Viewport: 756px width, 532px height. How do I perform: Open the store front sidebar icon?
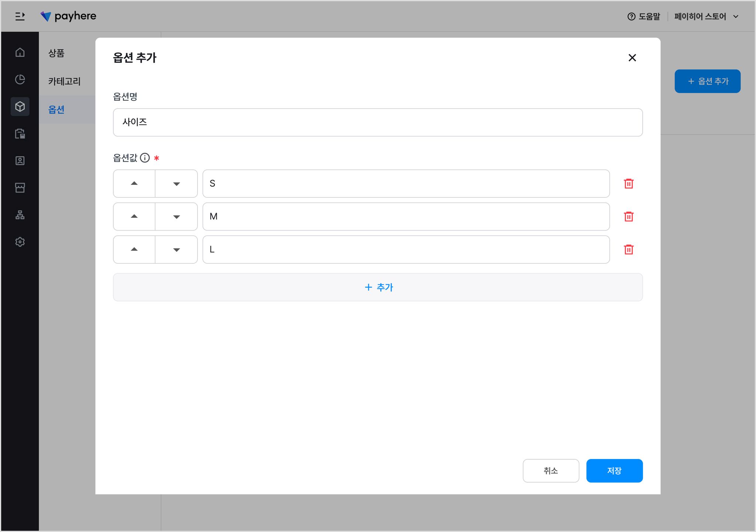coord(20,188)
